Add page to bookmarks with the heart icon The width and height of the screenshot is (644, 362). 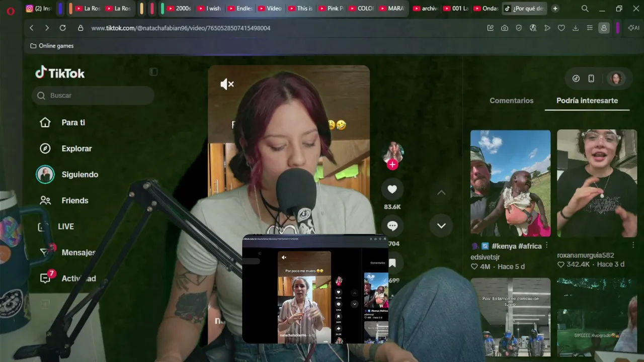[x=561, y=28]
